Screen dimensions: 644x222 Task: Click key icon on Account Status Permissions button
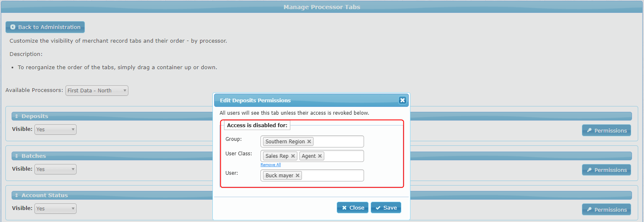[589, 210]
